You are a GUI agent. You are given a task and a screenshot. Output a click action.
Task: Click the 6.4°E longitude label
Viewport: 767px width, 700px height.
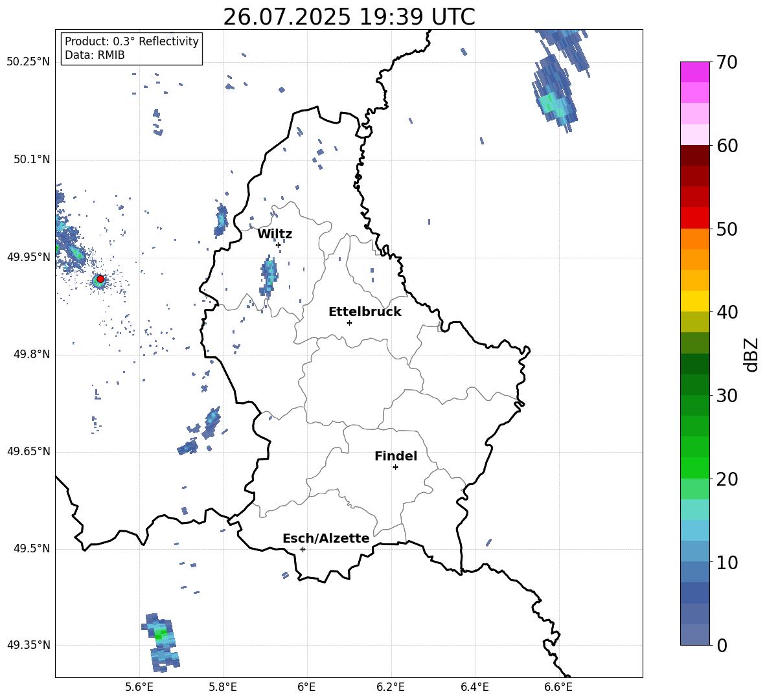pos(474,687)
